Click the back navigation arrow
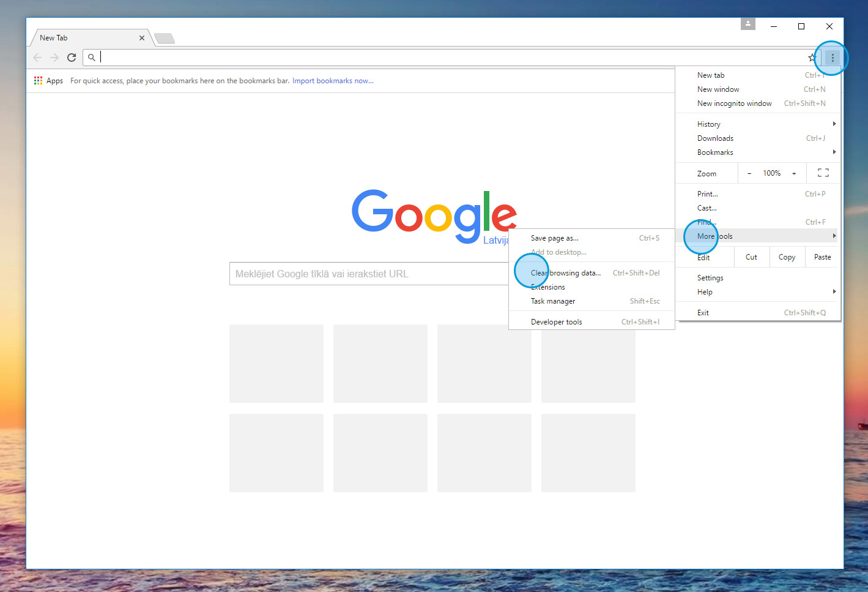The height and width of the screenshot is (592, 868). point(37,58)
